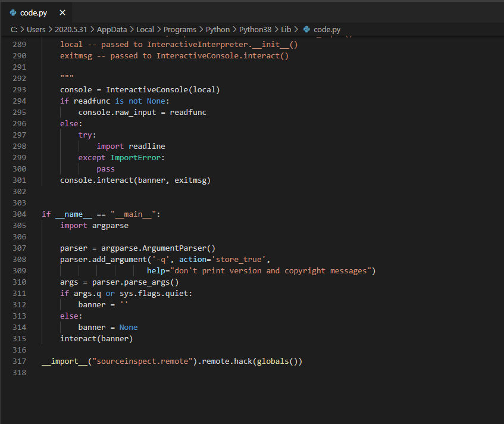This screenshot has width=504, height=424.
Task: Click the Python icon beside code.py in the breadcrumb
Action: point(306,29)
